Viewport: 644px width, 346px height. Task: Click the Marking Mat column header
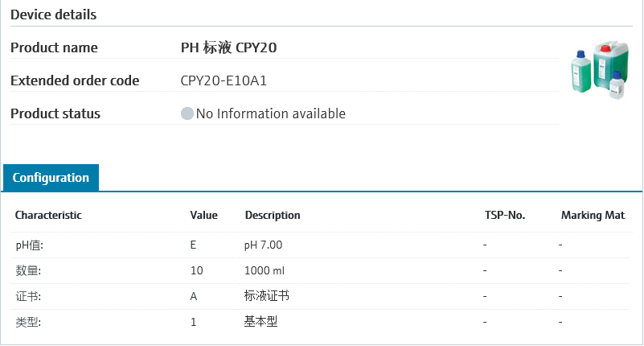tap(593, 216)
